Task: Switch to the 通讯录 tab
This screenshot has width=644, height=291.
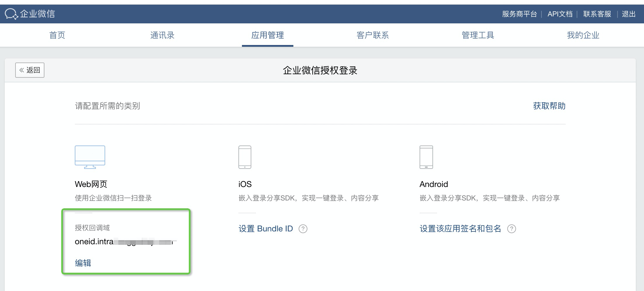Action: (x=162, y=35)
